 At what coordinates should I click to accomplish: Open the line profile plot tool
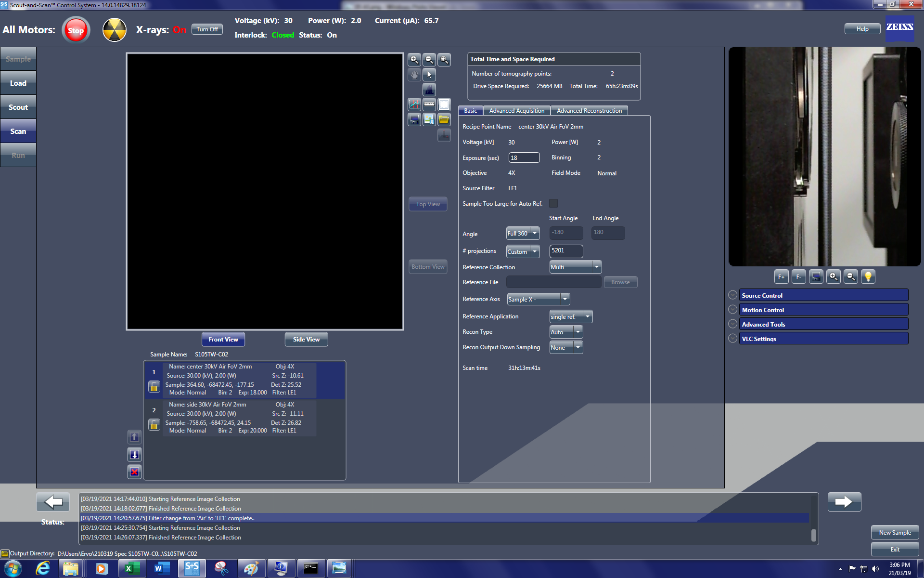click(x=414, y=105)
